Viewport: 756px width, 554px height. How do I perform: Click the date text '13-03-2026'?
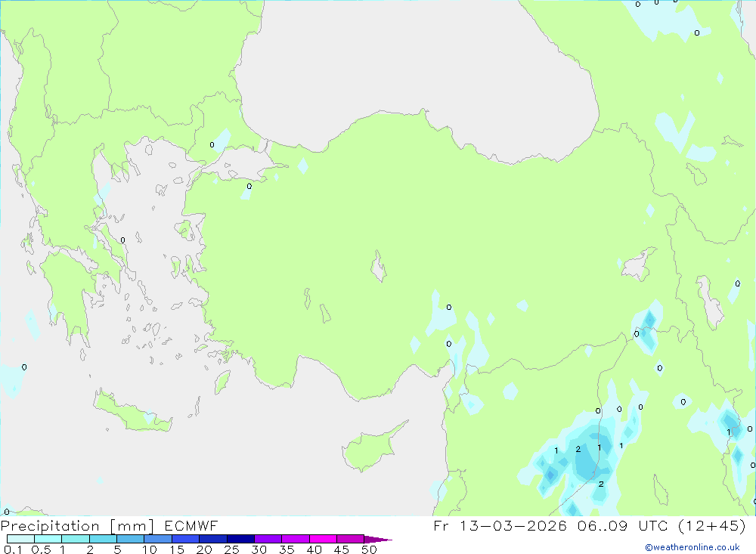point(513,525)
